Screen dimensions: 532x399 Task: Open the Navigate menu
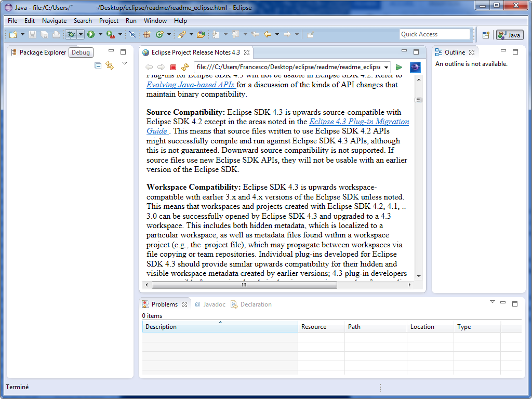(54, 21)
